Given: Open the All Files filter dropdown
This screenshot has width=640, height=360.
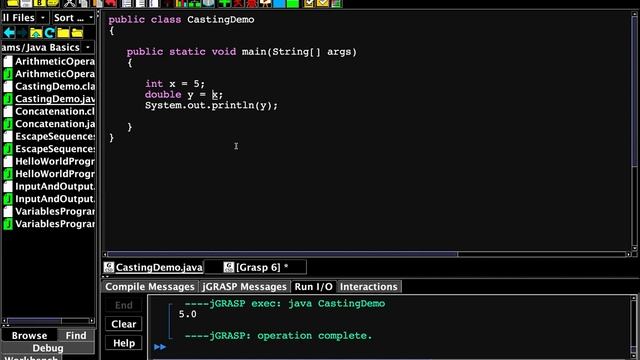Looking at the screenshot, I should click(x=25, y=18).
